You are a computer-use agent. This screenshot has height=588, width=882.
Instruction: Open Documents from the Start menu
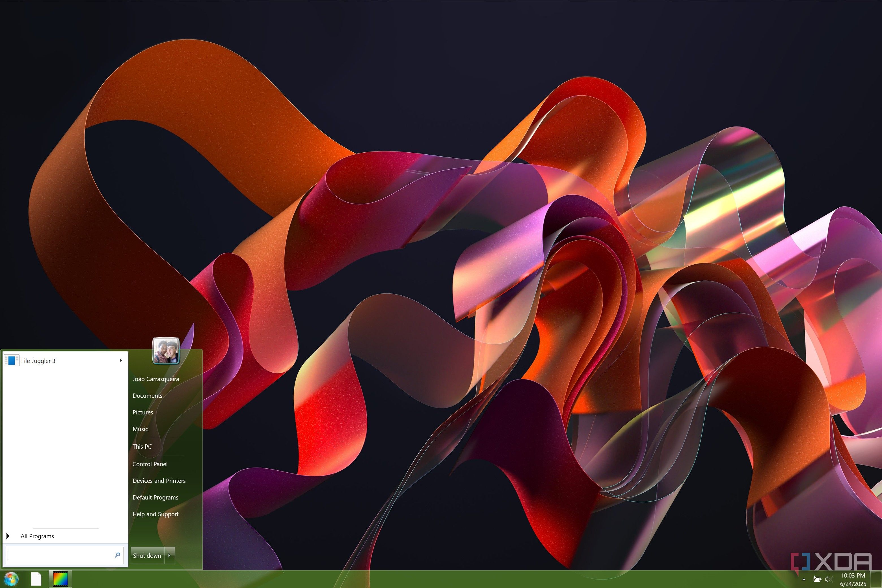coord(147,395)
